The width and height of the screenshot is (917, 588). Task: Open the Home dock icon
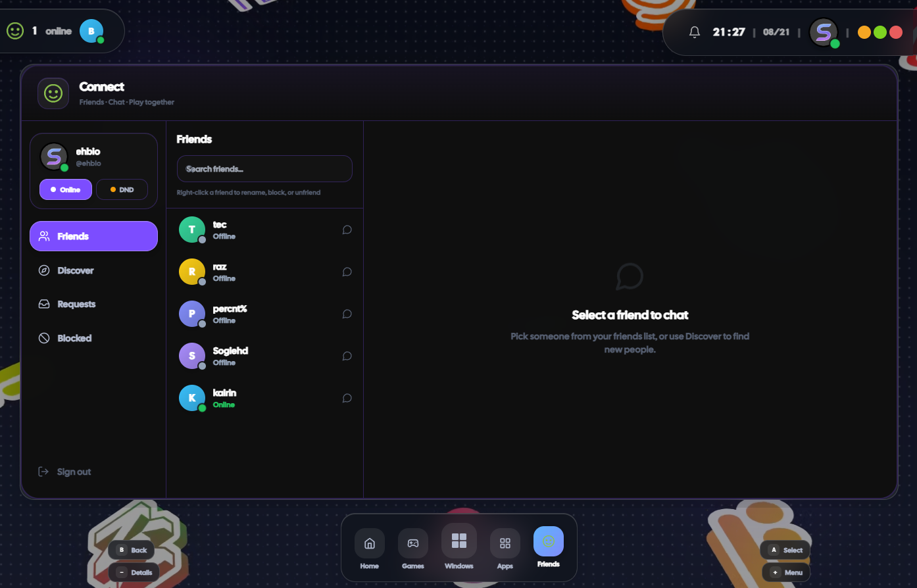[x=370, y=543]
